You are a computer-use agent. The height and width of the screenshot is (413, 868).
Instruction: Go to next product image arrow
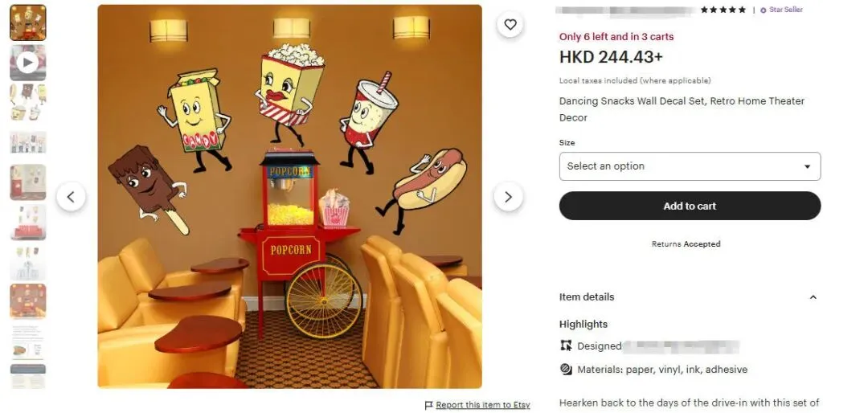[508, 197]
